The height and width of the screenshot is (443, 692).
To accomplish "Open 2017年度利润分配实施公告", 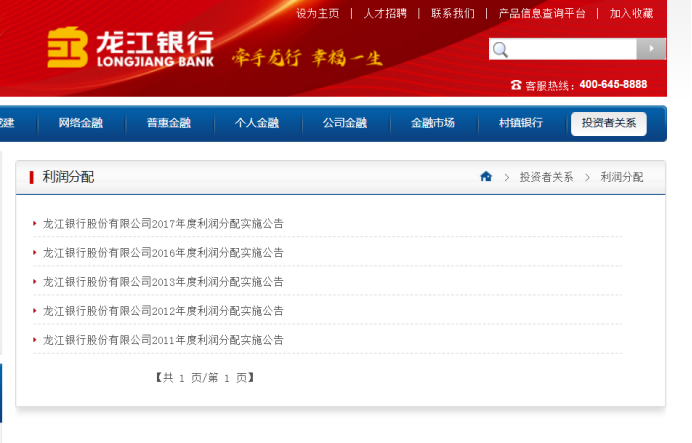I will tap(163, 224).
